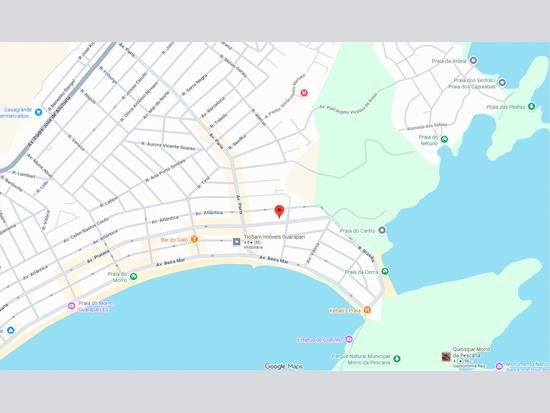550x413 pixels.
Task: Select the Estátua de Golfinho attraction icon
Action: tap(349, 339)
